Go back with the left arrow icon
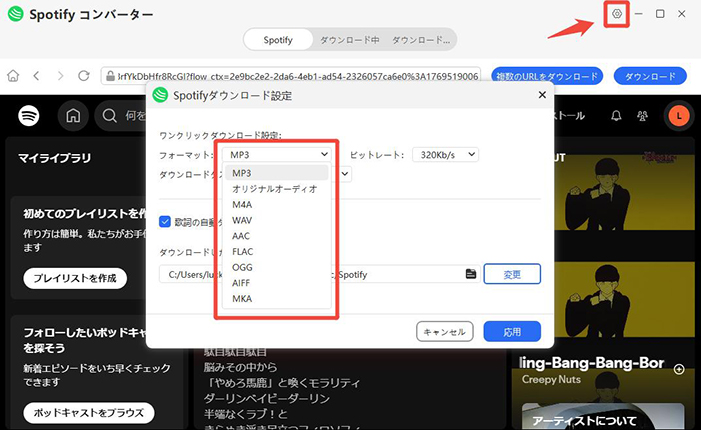This screenshot has height=430, width=701. click(37, 76)
